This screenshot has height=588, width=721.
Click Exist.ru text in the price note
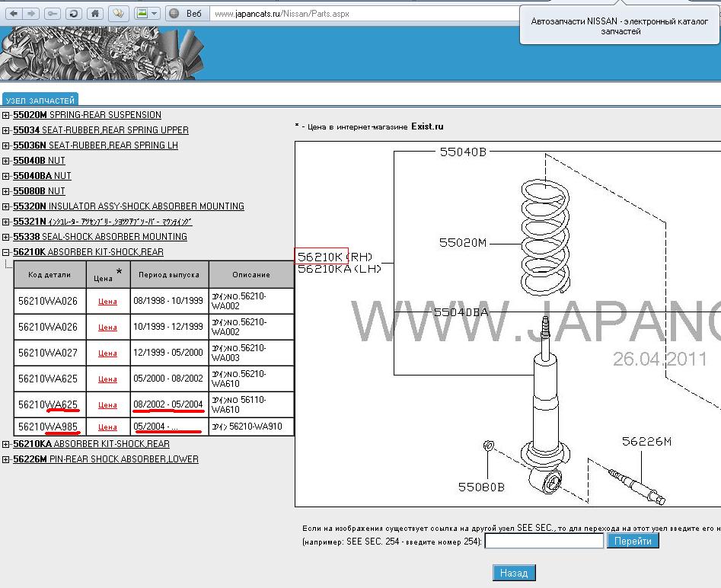427,126
